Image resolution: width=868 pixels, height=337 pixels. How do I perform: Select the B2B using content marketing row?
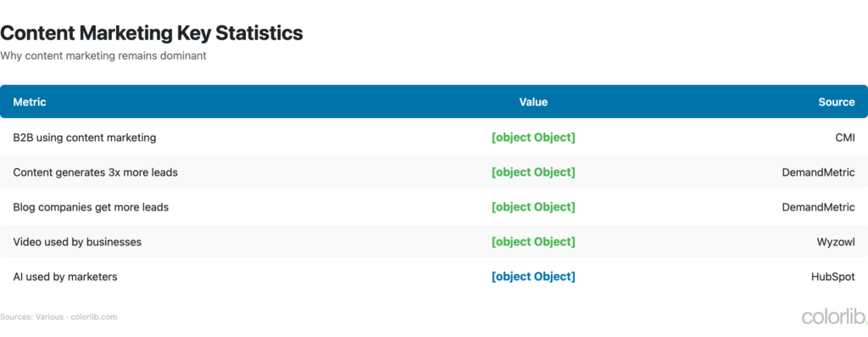coord(434,138)
